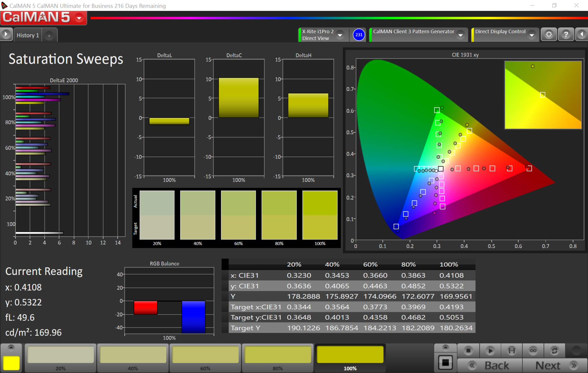Select the yellow color swatch at bottom left
The width and height of the screenshot is (588, 373).
(x=11, y=363)
